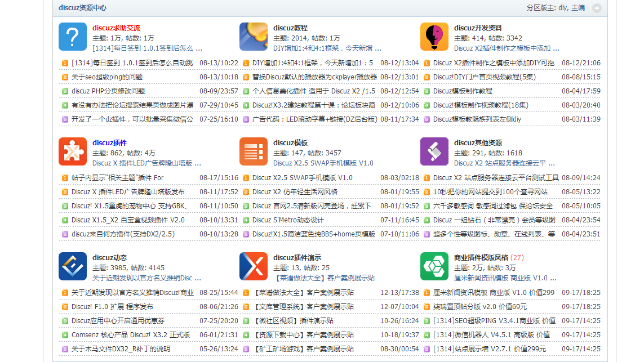Open thread 笑瑞置顶帖分版 v2.0 价值69元

click(x=480, y=307)
